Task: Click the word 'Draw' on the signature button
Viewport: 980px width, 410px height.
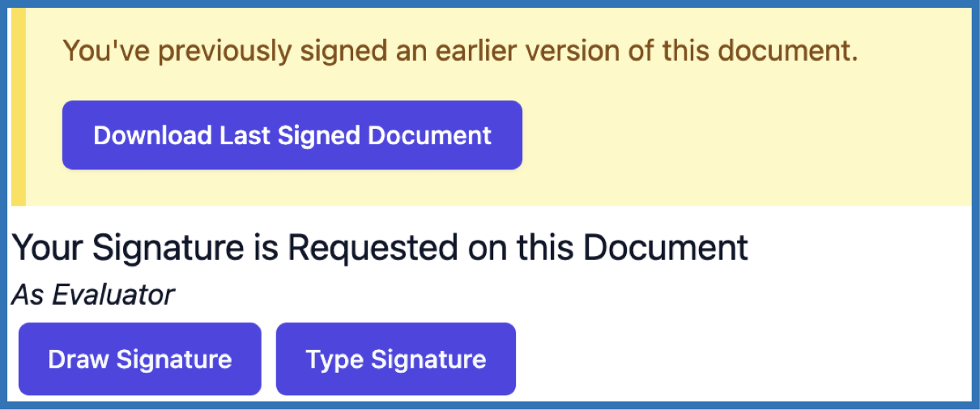Action: click(79, 359)
